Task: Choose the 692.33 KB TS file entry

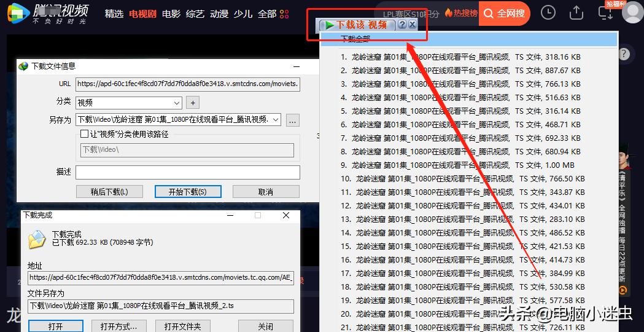Action: (x=460, y=138)
